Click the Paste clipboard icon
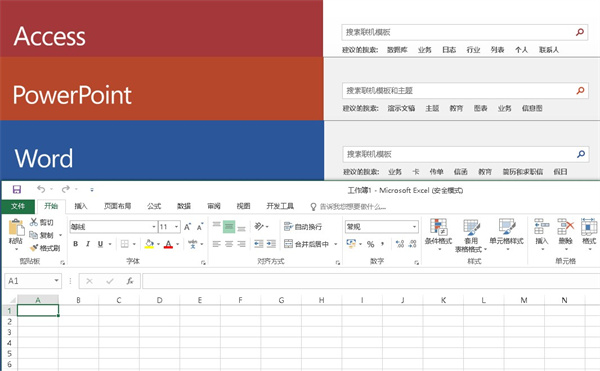Image resolution: width=600 pixels, height=371 pixels. [x=16, y=227]
